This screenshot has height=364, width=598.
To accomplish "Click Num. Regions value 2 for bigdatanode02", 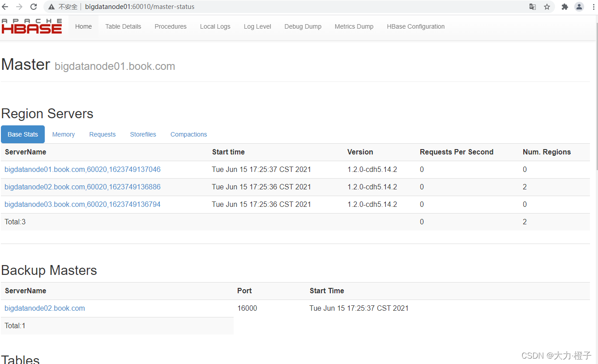I will point(525,187).
